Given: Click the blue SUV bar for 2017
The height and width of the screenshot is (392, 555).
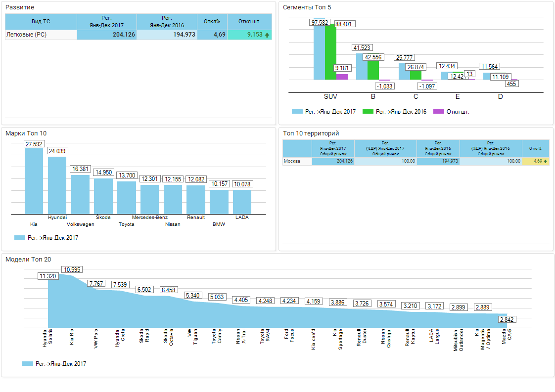Looking at the screenshot, I should pyautogui.click(x=319, y=52).
